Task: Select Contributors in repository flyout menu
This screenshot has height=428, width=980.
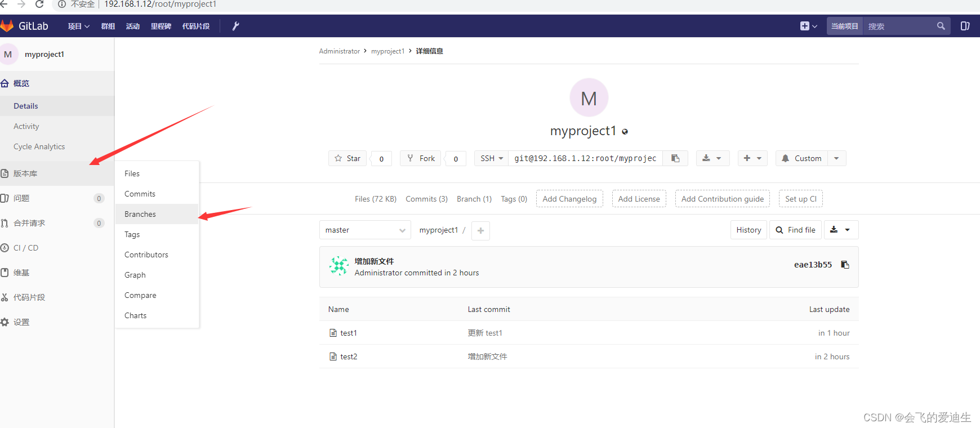Action: point(157,255)
